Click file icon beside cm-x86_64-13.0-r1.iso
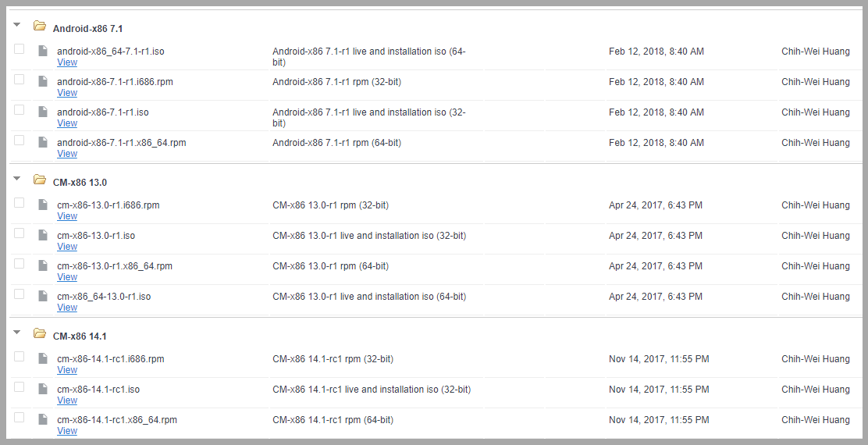 click(43, 296)
